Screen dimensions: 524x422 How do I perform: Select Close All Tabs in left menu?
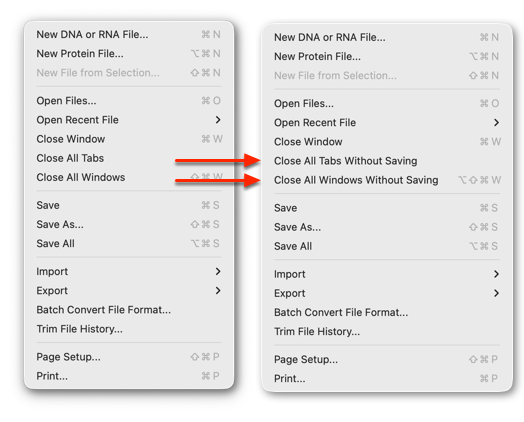[129, 158]
